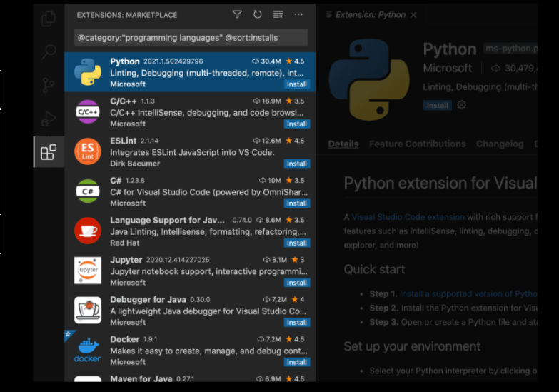Viewport: 559px width, 392px height.
Task: Open the Explorer view in activity bar
Action: tap(49, 19)
